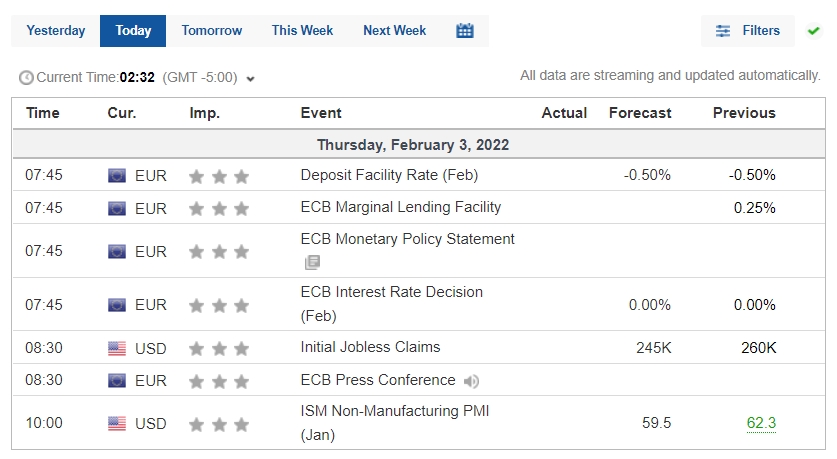This screenshot has height=459, width=837.
Task: Open the ECB Interest Rate Decision event
Action: point(391,304)
